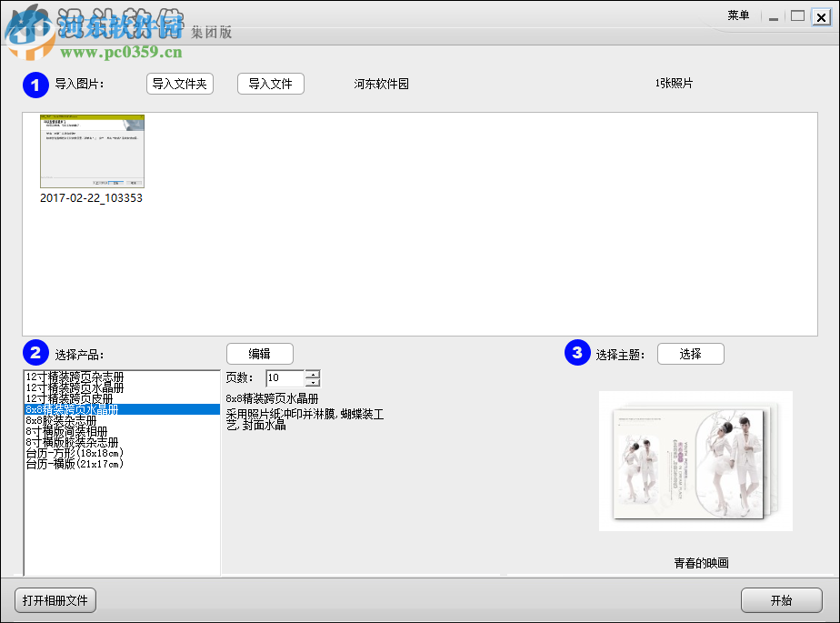Click the blue step 1 numbered icon
The image size is (840, 623).
click(35, 85)
